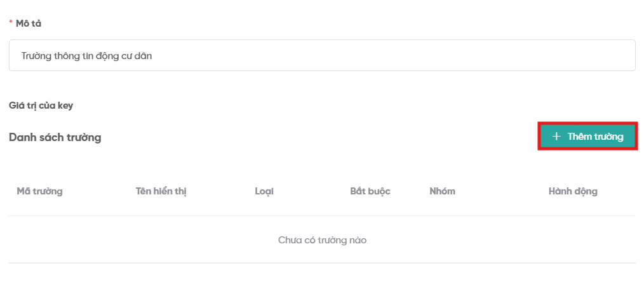This screenshot has height=284, width=644.
Task: Select the Loại column header
Action: (x=264, y=191)
